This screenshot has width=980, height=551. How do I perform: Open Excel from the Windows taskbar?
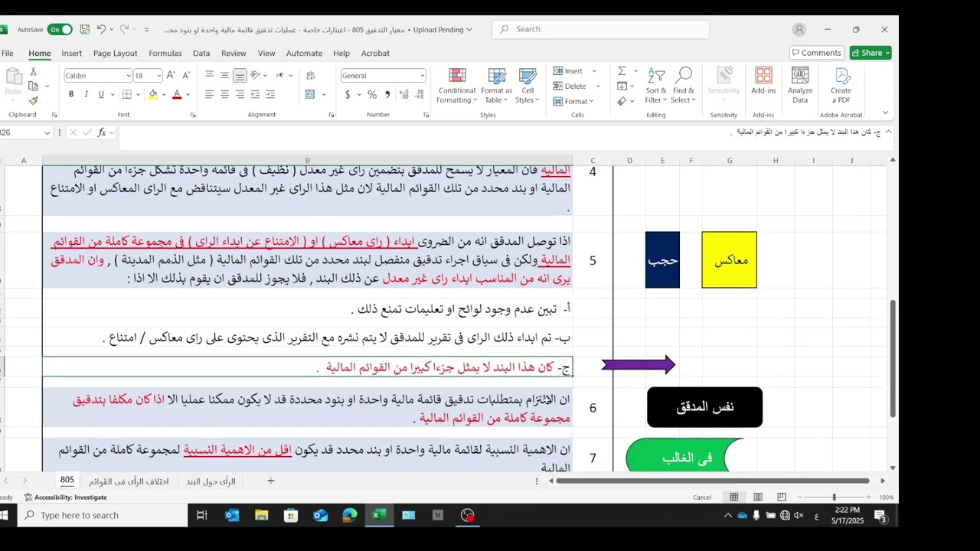379,515
